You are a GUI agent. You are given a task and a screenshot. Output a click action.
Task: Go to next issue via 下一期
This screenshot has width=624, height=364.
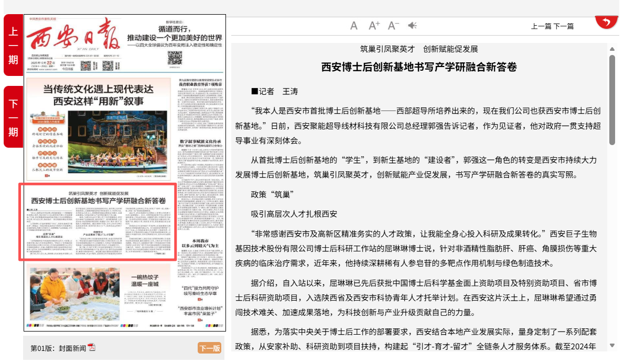pyautogui.click(x=13, y=117)
